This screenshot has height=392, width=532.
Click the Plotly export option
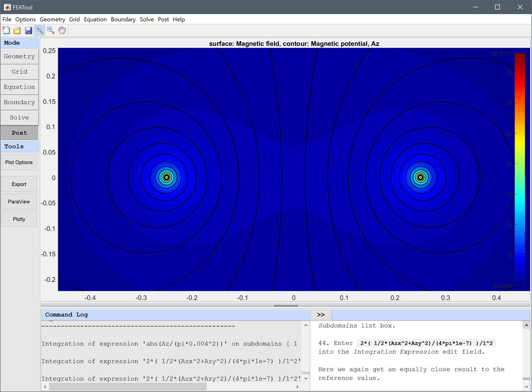(19, 218)
